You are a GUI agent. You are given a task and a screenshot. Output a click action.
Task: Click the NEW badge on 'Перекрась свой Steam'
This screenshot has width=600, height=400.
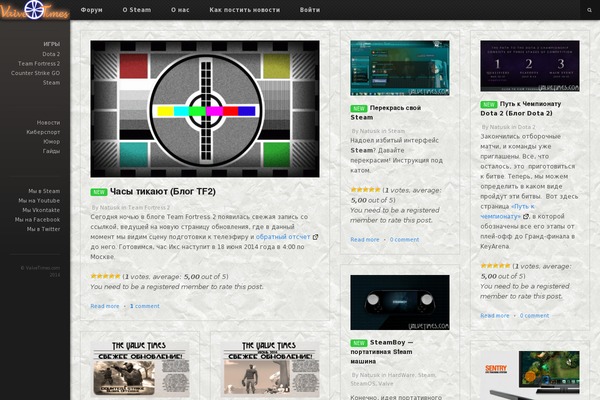359,108
